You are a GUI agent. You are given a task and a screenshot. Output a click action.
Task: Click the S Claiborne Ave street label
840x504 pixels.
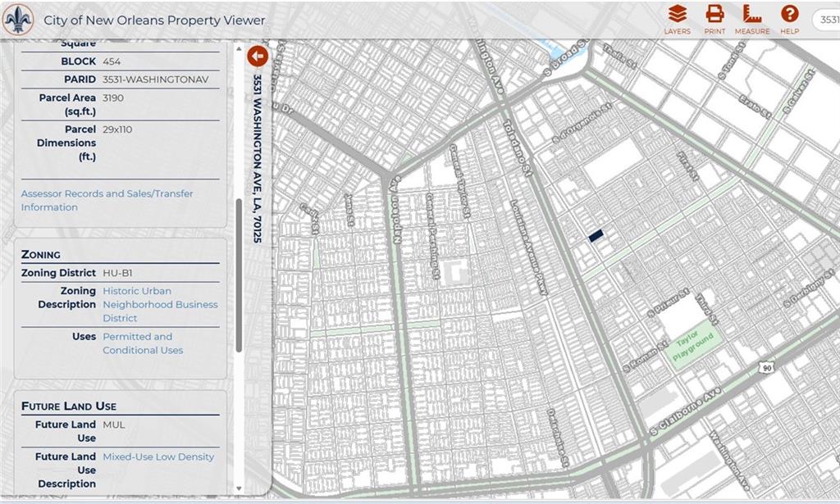pos(685,411)
